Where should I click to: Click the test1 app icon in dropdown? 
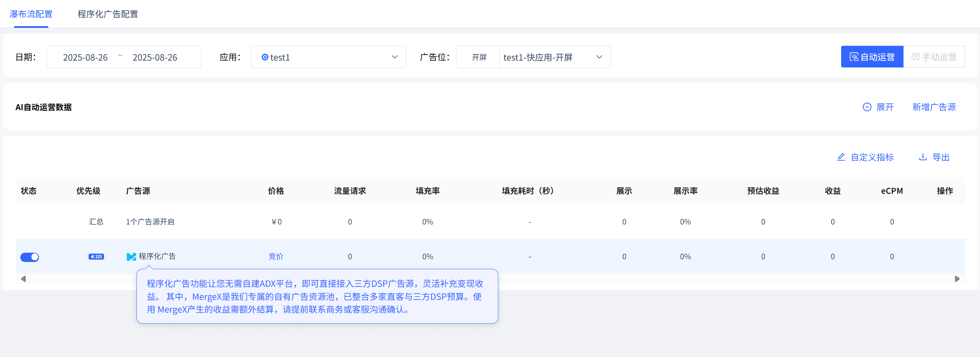click(265, 57)
